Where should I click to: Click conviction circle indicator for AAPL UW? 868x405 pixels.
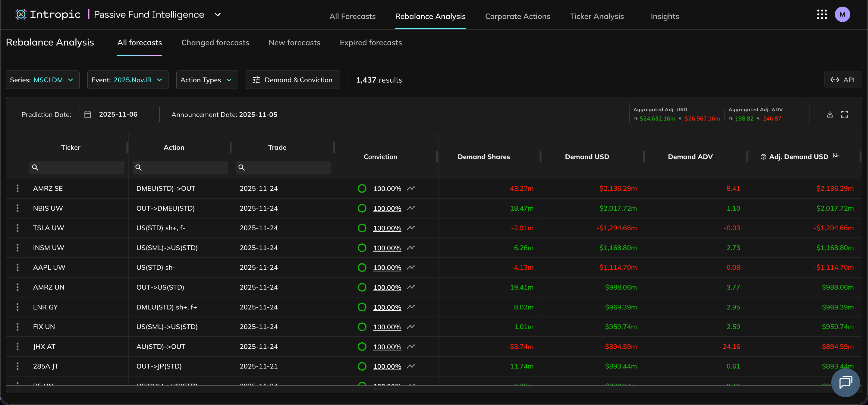(x=362, y=268)
